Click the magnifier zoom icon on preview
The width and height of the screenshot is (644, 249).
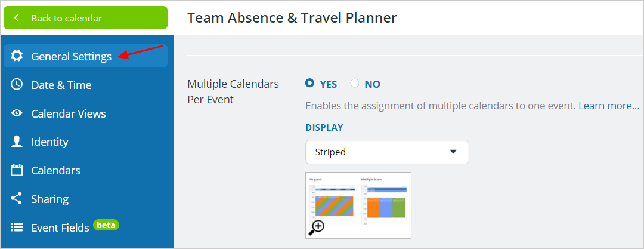pos(316,228)
